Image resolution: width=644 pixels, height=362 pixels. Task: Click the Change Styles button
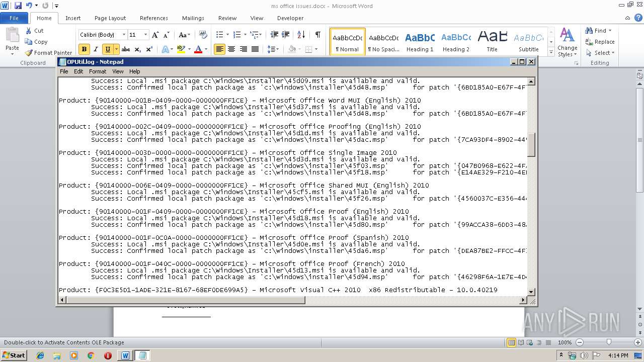click(567, 43)
